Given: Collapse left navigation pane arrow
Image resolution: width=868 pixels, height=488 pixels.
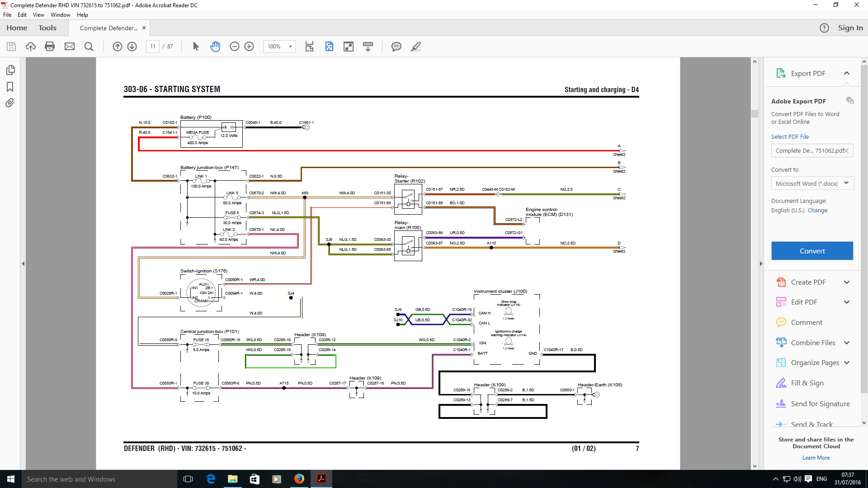Looking at the screenshot, I should pyautogui.click(x=23, y=263).
